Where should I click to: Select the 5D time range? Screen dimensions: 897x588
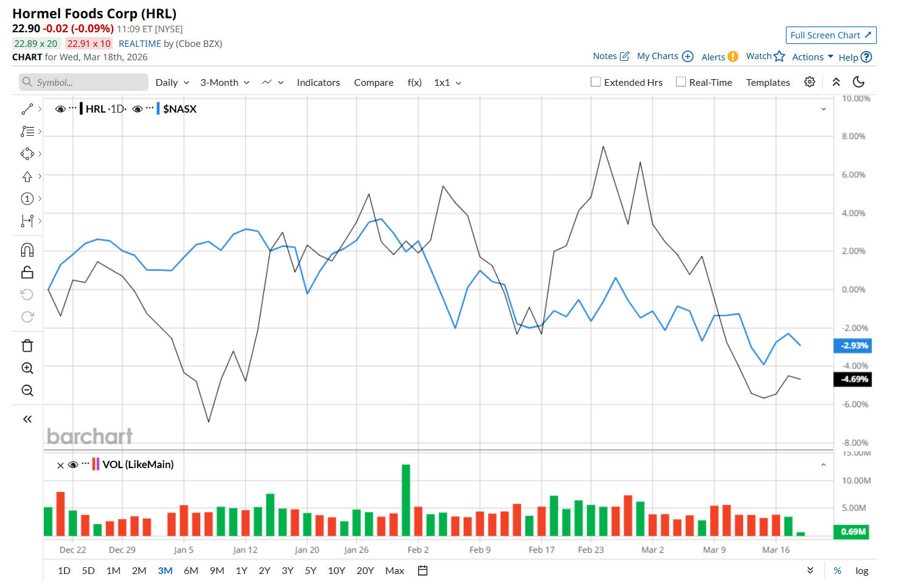pos(88,570)
